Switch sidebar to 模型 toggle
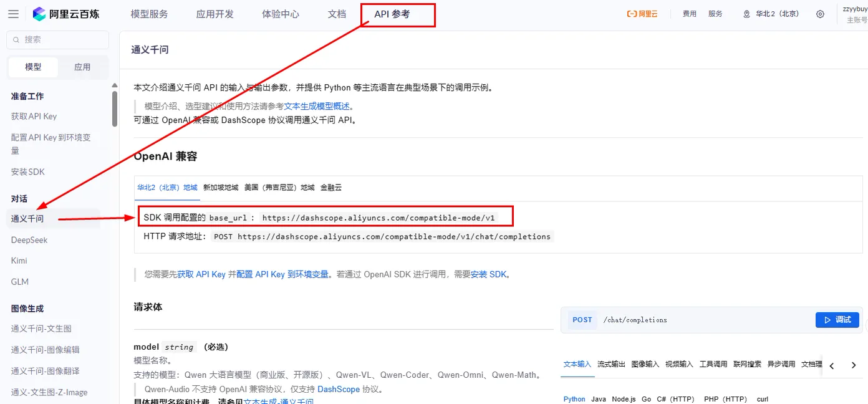Image resolution: width=868 pixels, height=404 pixels. click(33, 67)
